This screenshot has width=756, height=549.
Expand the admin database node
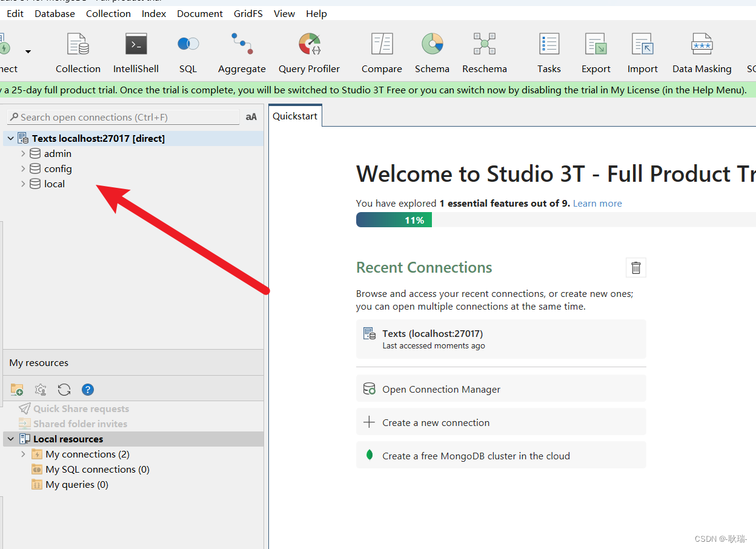coord(23,154)
